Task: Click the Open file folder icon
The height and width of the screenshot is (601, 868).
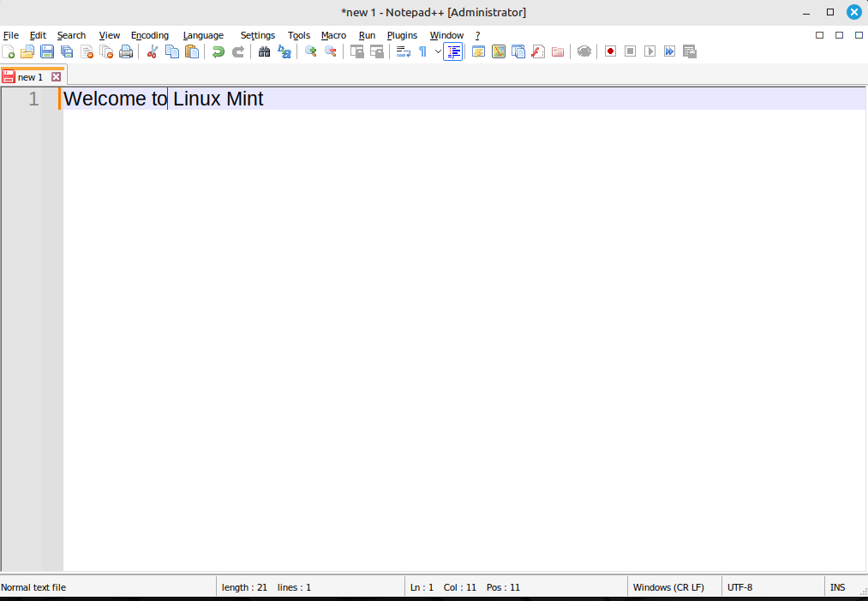Action: pyautogui.click(x=27, y=51)
